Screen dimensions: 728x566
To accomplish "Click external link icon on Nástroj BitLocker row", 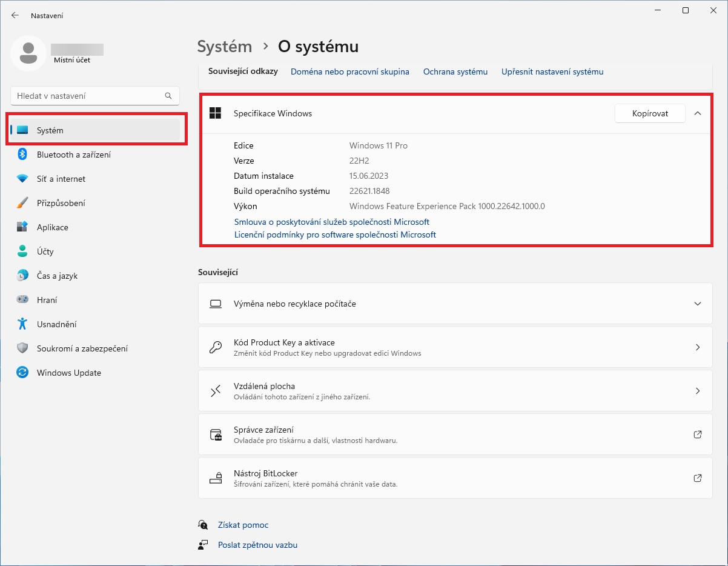I will [x=697, y=478].
